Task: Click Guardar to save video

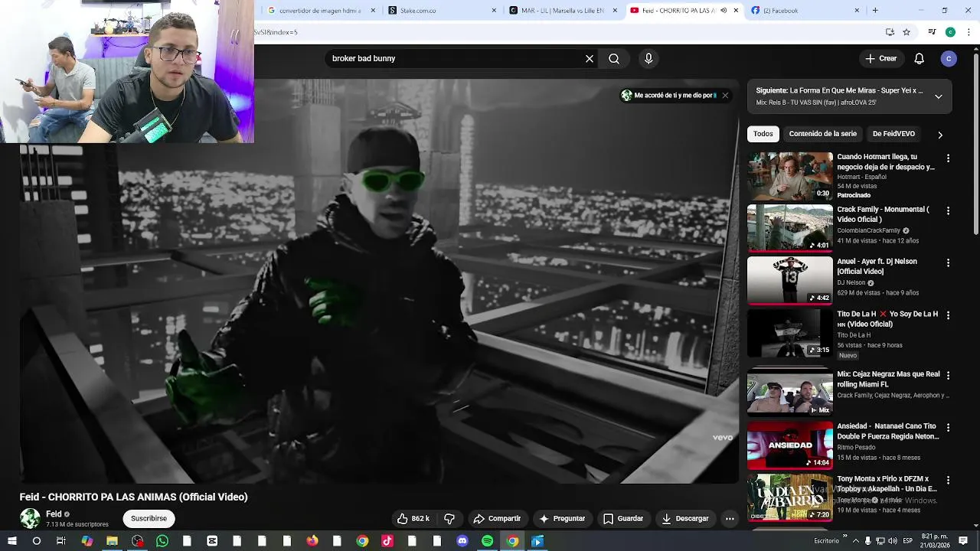Action: pos(623,519)
